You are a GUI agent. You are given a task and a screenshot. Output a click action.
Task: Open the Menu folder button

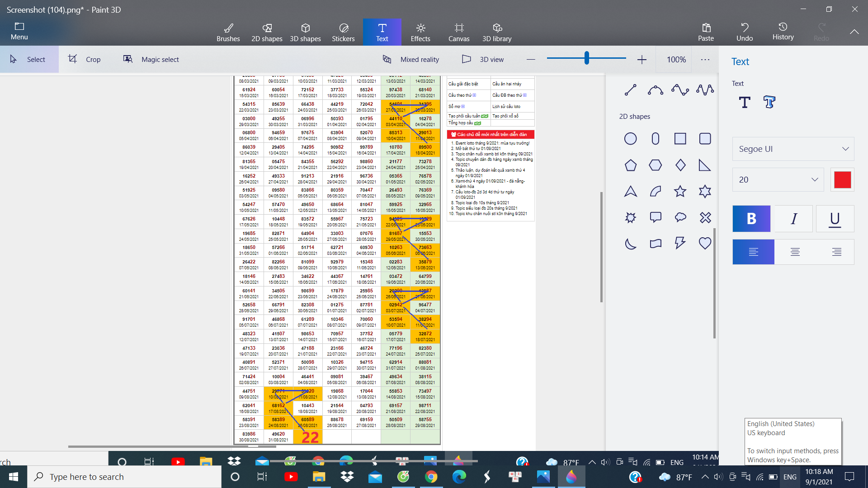[x=19, y=31]
